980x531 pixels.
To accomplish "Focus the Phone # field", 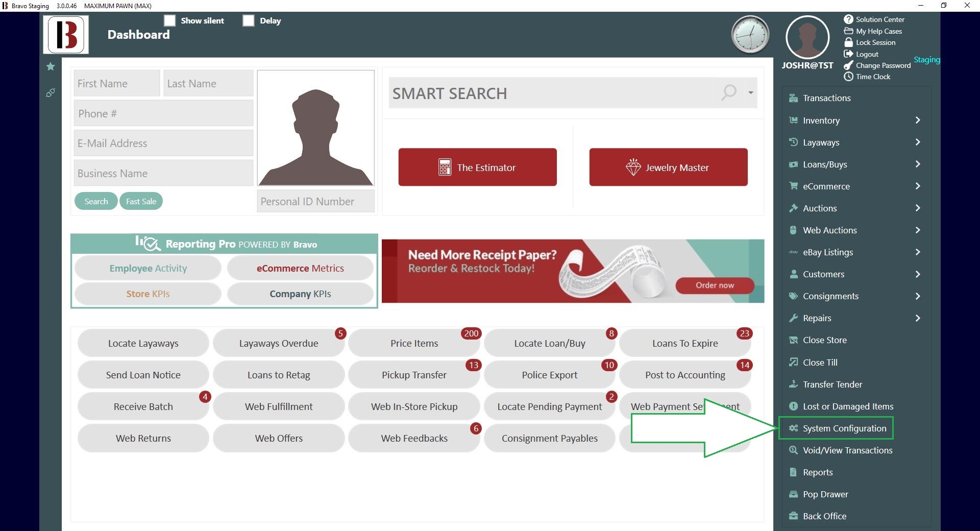I will 164,113.
